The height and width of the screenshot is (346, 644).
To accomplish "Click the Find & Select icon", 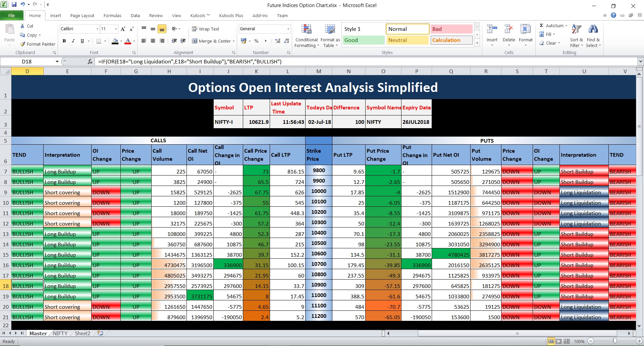I will coord(593,35).
